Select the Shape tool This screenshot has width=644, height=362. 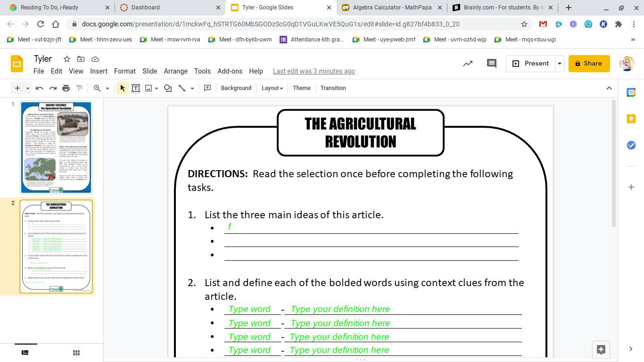point(168,88)
